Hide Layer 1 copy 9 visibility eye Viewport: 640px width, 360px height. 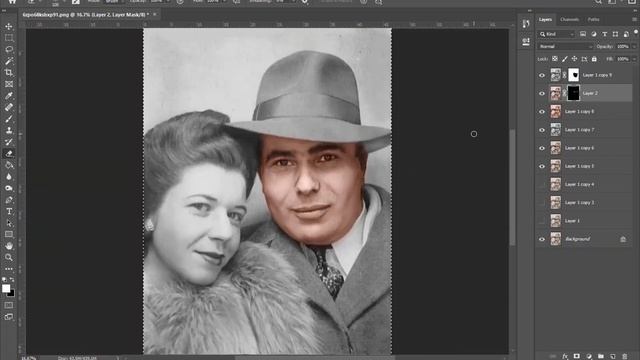point(542,75)
